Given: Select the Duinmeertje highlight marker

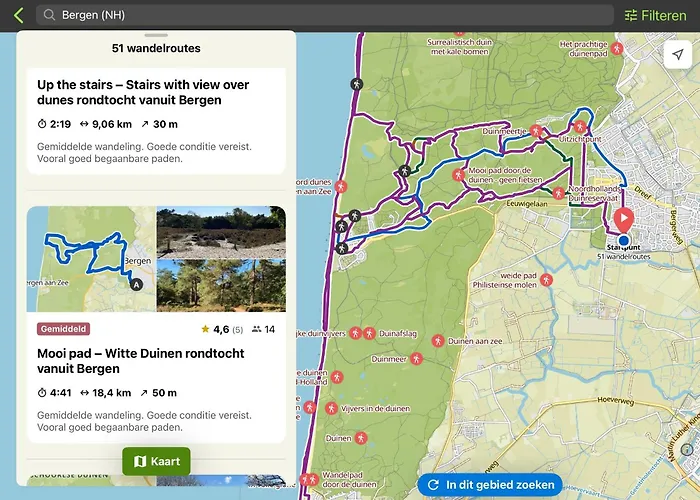Looking at the screenshot, I should coord(536,131).
